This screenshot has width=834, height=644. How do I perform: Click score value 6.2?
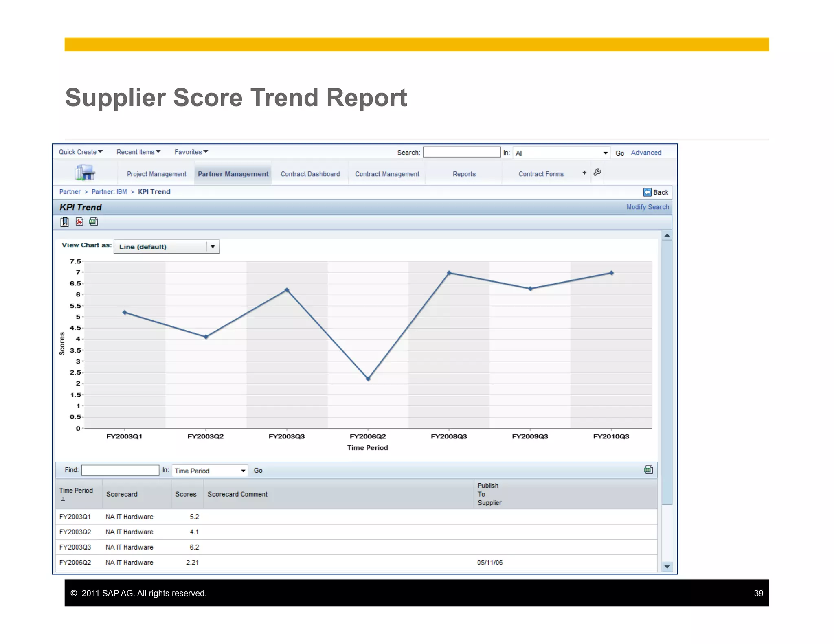[x=194, y=547]
